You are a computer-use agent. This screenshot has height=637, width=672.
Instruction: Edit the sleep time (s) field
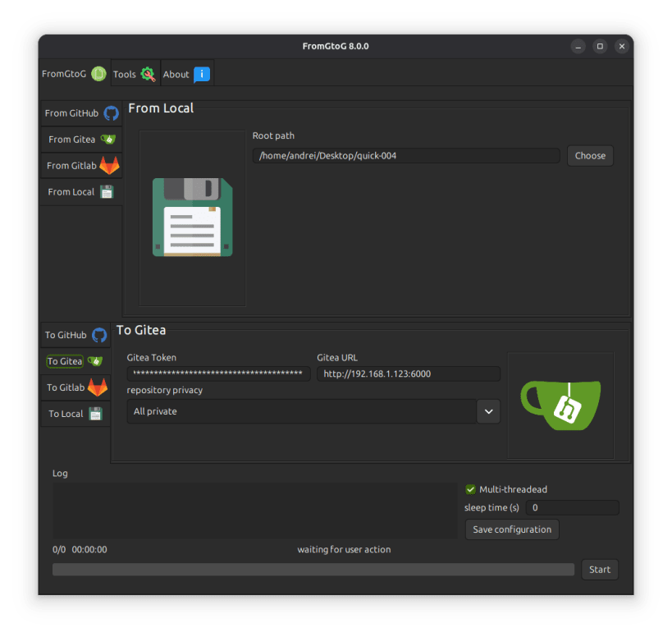tap(572, 507)
